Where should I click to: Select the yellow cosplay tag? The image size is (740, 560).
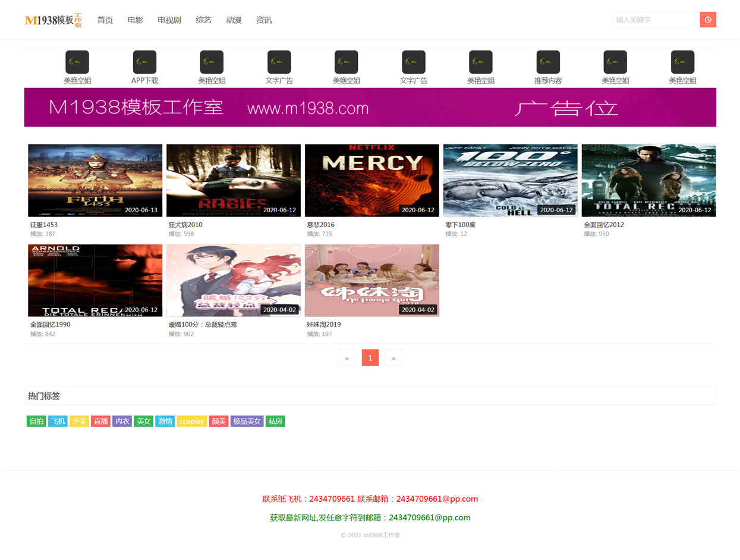coord(192,421)
